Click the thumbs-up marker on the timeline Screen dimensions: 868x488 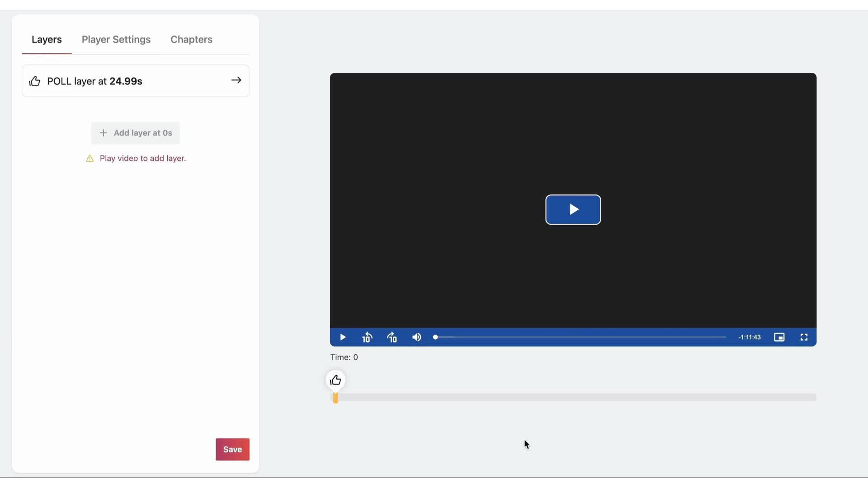click(335, 381)
